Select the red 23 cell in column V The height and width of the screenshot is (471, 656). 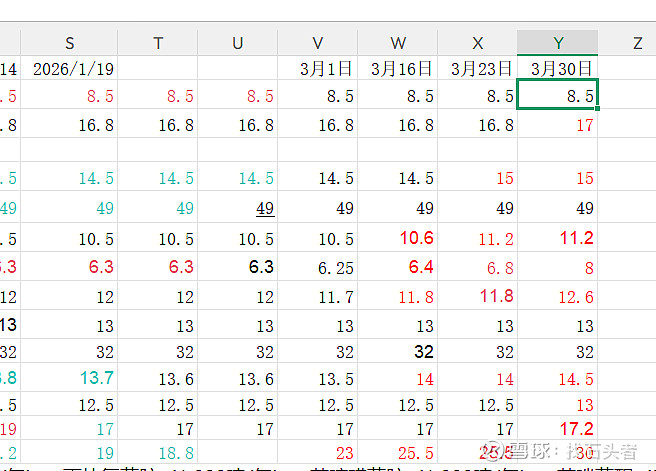point(318,452)
